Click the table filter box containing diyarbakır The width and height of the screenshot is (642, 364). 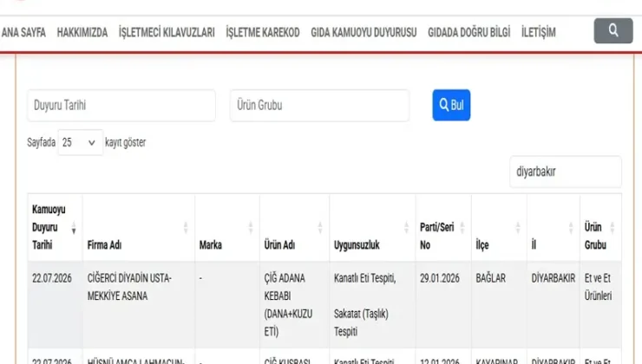pos(566,172)
